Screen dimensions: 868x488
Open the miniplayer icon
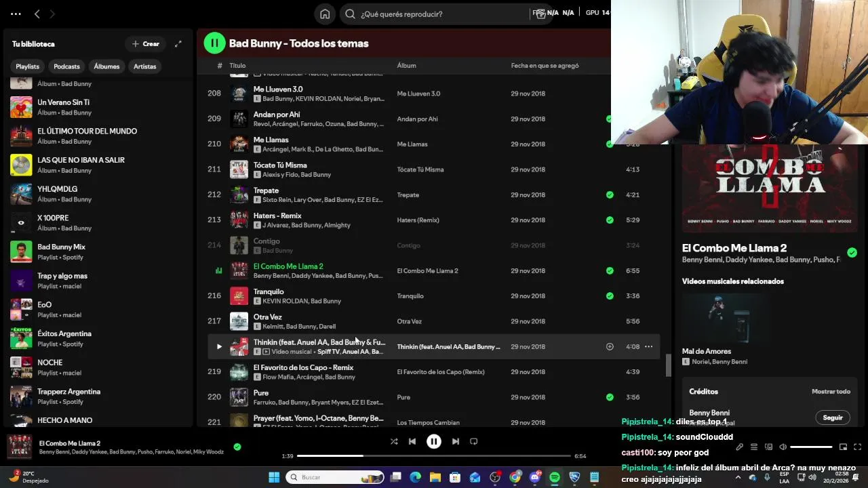tap(843, 447)
